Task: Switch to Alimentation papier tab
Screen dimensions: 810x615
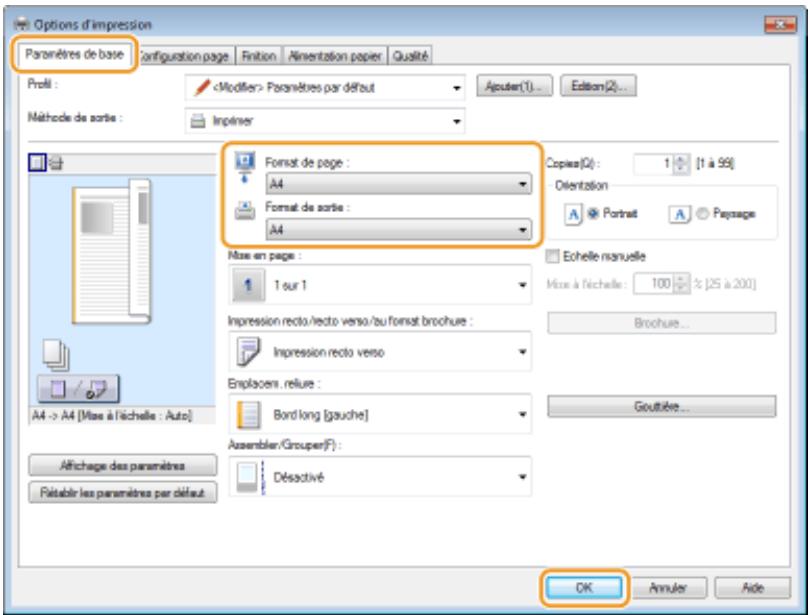Action: pos(335,56)
